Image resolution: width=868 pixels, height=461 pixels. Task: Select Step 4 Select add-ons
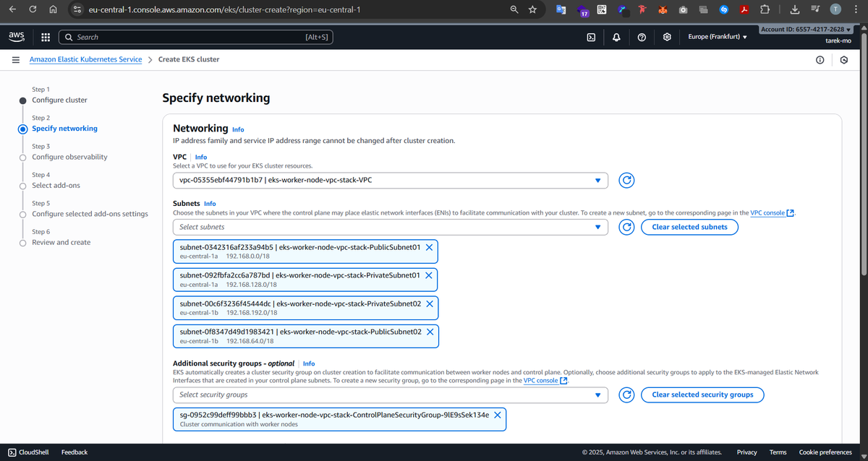[x=56, y=186]
